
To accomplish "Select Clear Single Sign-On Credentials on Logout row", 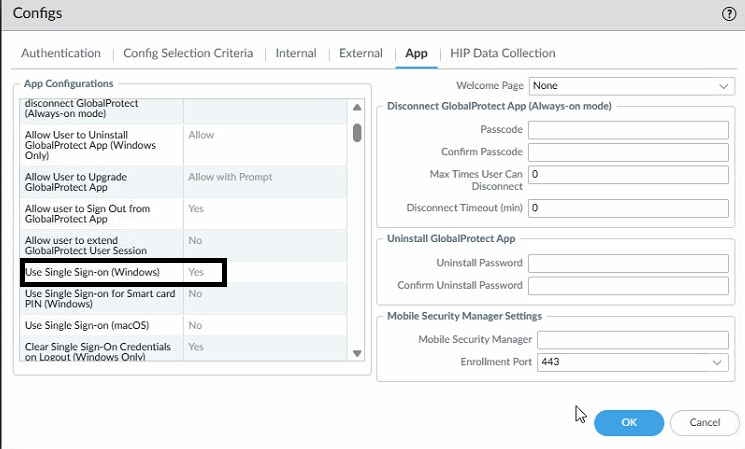I will (x=183, y=348).
